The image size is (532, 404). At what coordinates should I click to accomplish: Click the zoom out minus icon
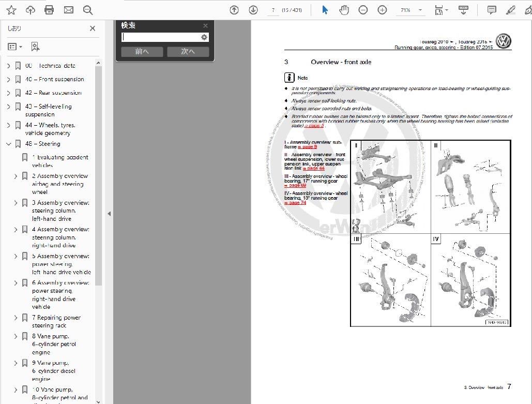[x=363, y=10]
